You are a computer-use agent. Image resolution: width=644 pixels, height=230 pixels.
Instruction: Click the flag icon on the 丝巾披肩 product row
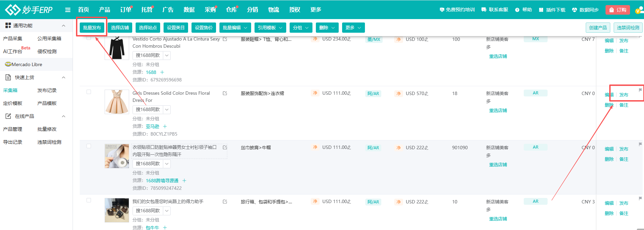640,144
